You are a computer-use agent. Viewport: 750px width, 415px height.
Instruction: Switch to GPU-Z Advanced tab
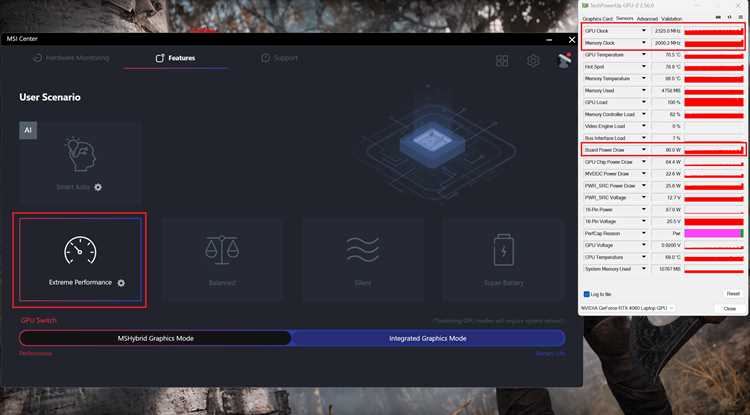click(647, 19)
